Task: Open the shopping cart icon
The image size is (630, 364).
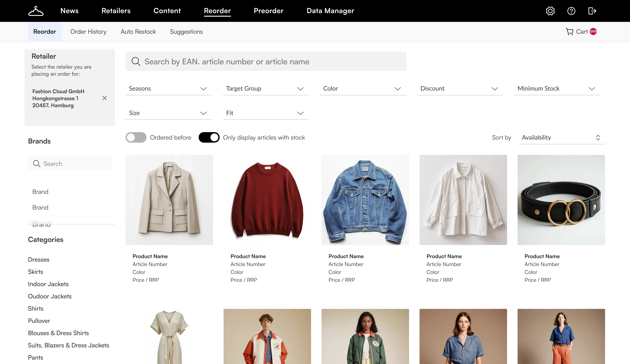Action: (569, 31)
